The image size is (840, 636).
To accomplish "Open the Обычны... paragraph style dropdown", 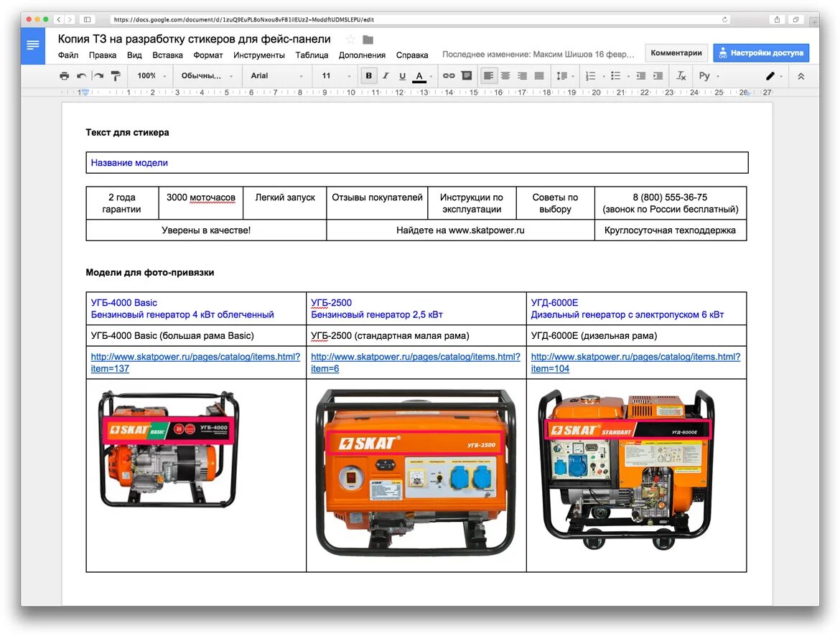I will [207, 76].
